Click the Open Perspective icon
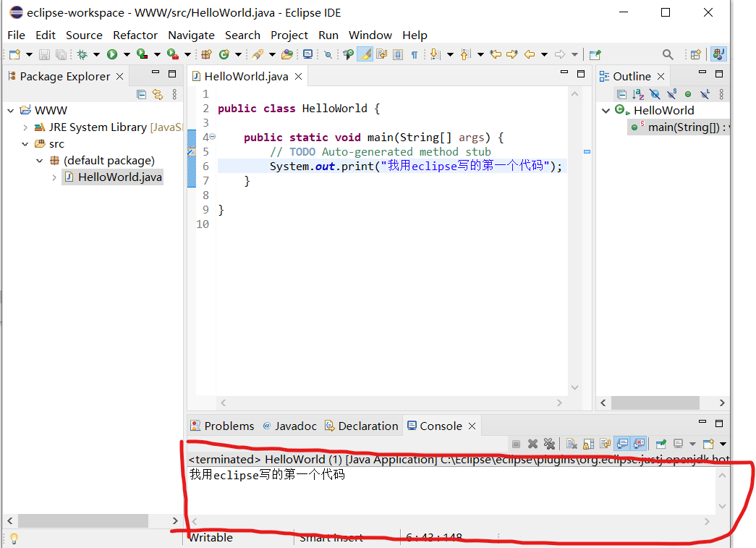 pyautogui.click(x=696, y=54)
